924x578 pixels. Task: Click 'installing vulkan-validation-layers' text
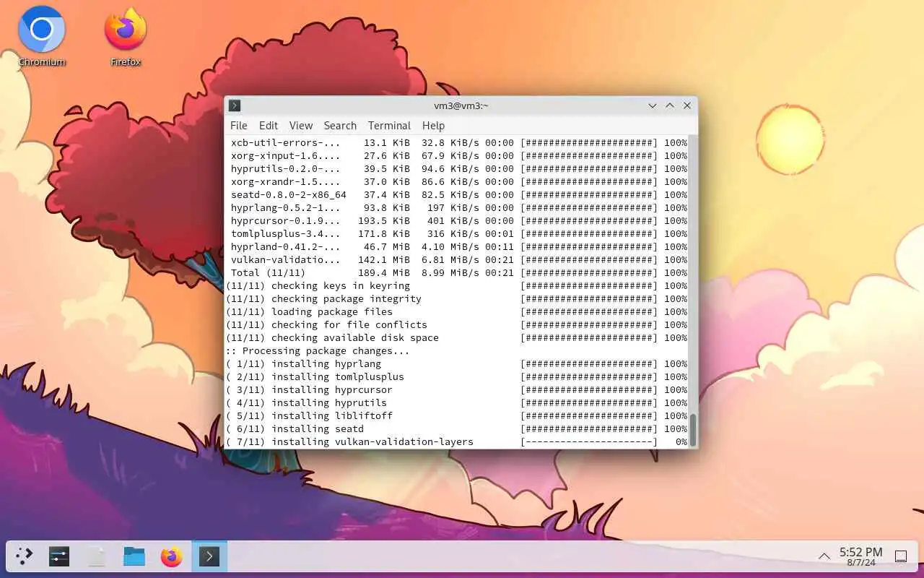point(372,441)
